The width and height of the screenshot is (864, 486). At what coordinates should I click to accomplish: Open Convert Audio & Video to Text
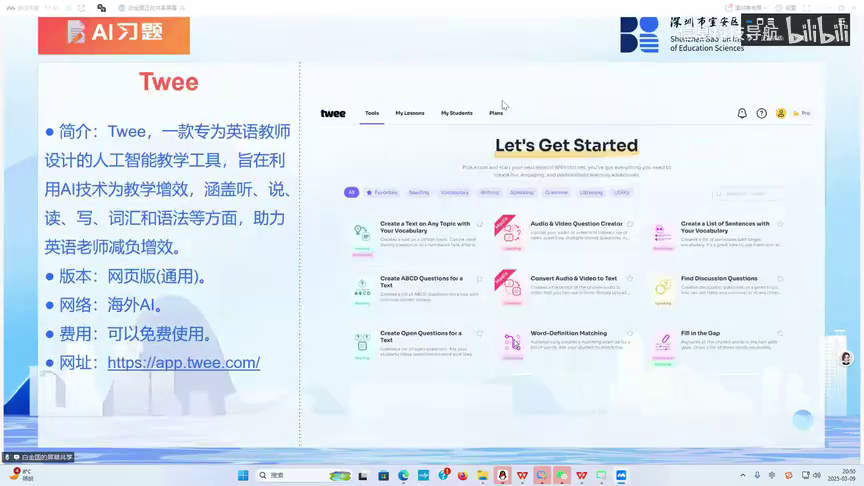point(574,278)
